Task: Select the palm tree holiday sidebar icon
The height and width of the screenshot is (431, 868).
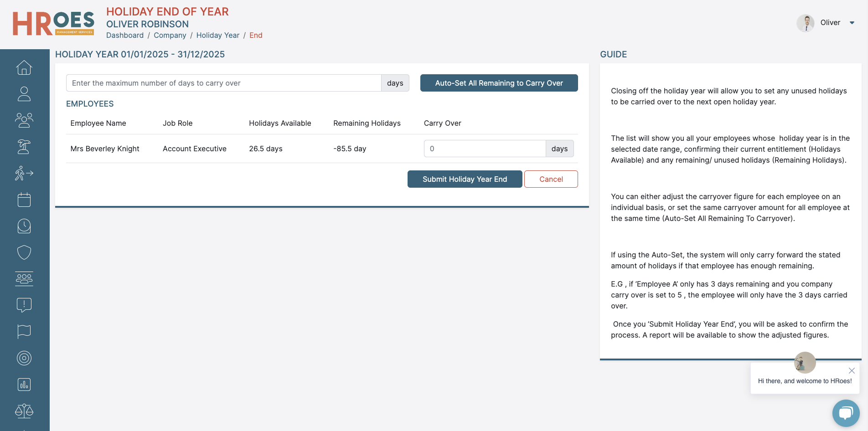Action: pyautogui.click(x=24, y=147)
